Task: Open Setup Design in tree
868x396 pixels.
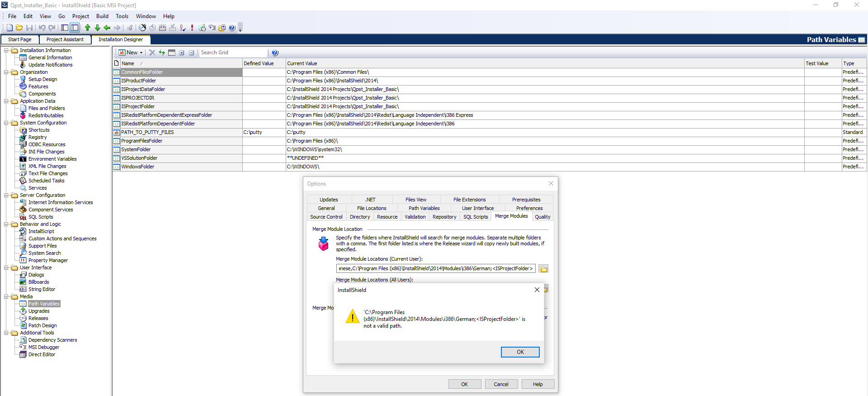Action: point(42,79)
